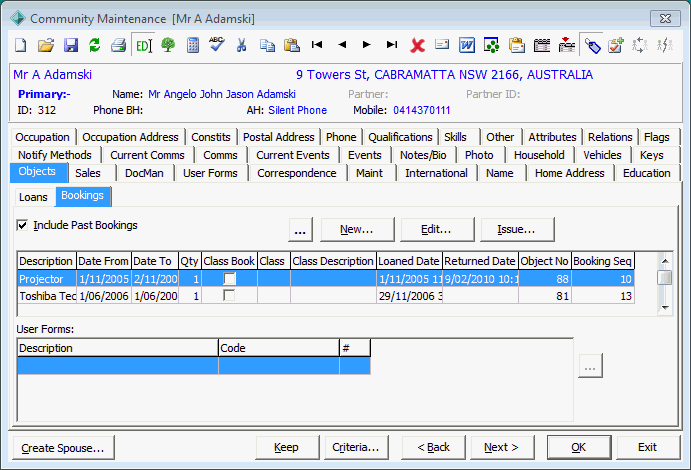Screen dimensions: 691x470
Task: Go to next record arrow
Action: pos(366,44)
